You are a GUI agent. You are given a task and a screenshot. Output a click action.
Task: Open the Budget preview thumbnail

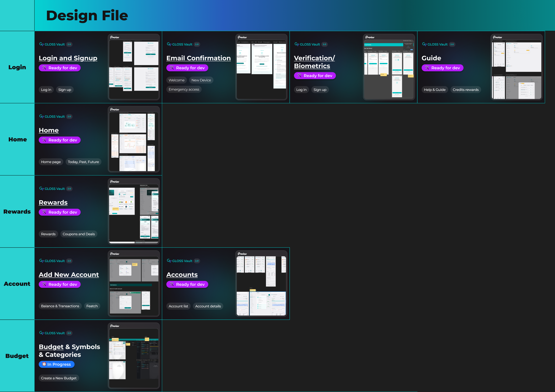(x=134, y=356)
